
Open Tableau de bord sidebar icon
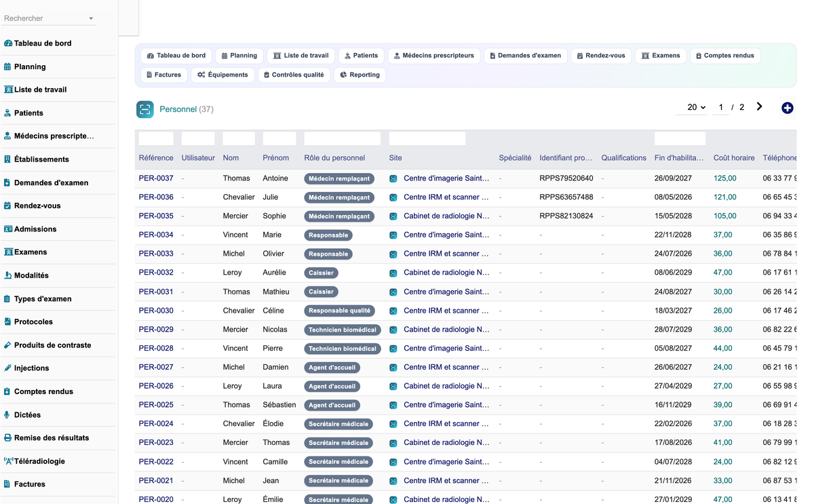[8, 43]
